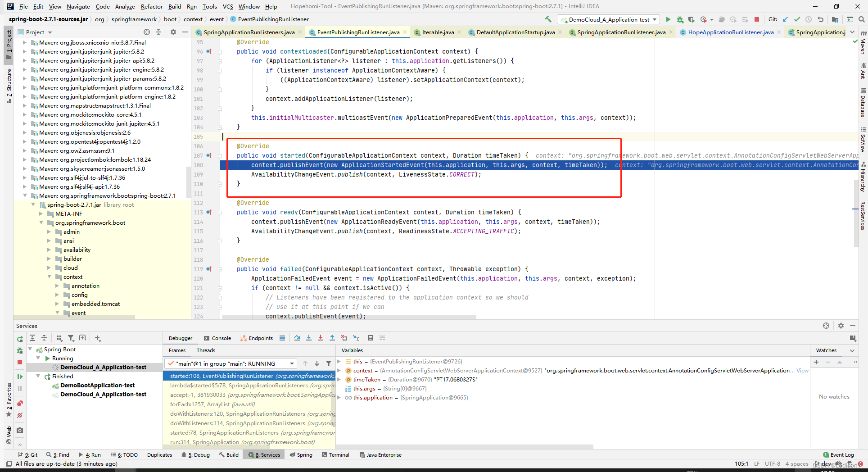This screenshot has width=868, height=472.
Task: Expand the META-INF folder
Action: pyautogui.click(x=41, y=213)
